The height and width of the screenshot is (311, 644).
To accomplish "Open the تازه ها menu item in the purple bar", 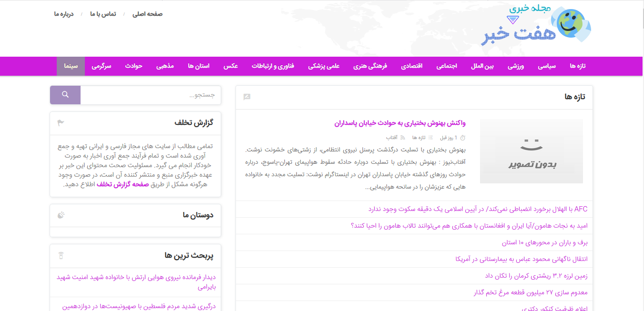I will click(x=577, y=66).
